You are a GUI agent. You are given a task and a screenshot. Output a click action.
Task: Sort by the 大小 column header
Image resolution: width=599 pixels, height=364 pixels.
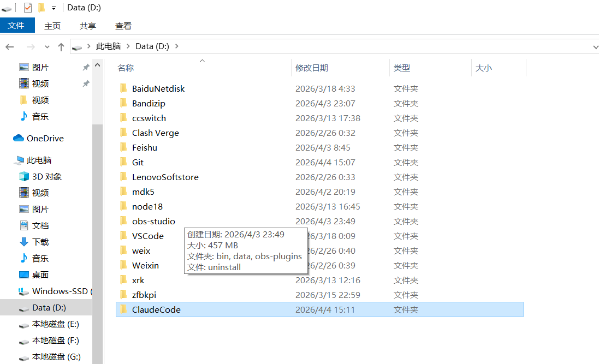pyautogui.click(x=484, y=68)
